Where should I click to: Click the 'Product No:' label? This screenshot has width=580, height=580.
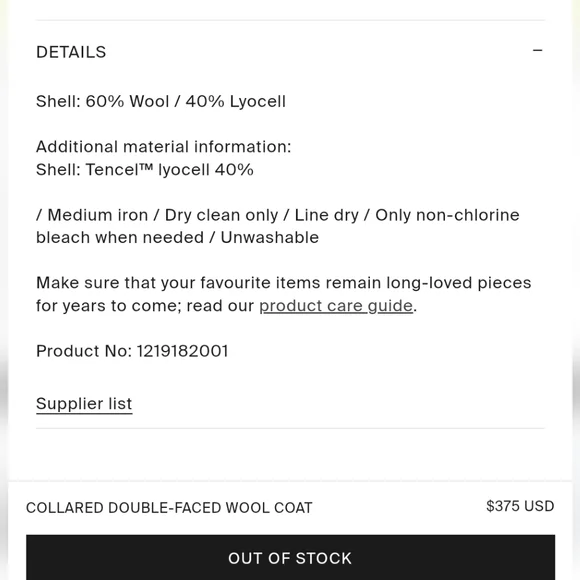coord(84,351)
